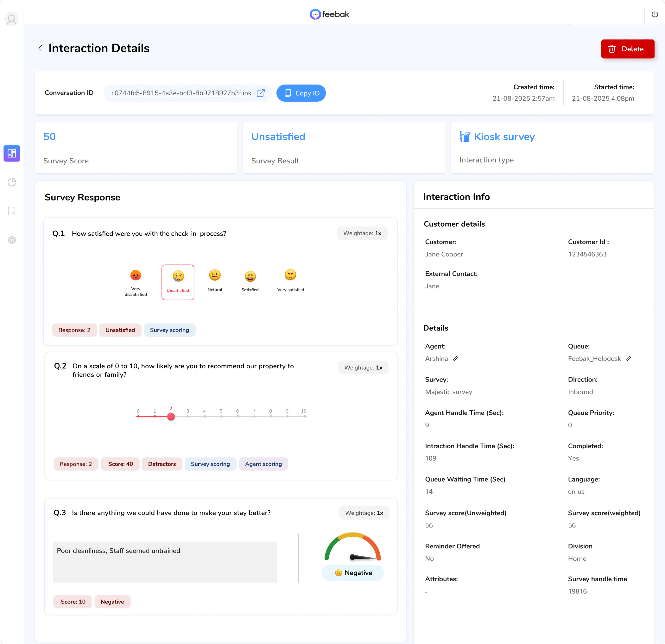Click the Negative tag under Q.3
Image resolution: width=665 pixels, height=644 pixels.
coord(112,602)
